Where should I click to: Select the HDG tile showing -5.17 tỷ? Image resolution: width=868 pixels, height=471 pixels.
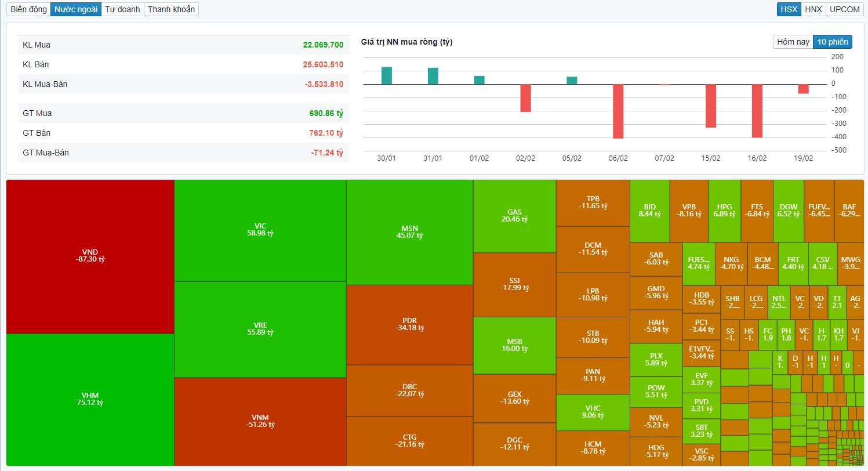[656, 451]
